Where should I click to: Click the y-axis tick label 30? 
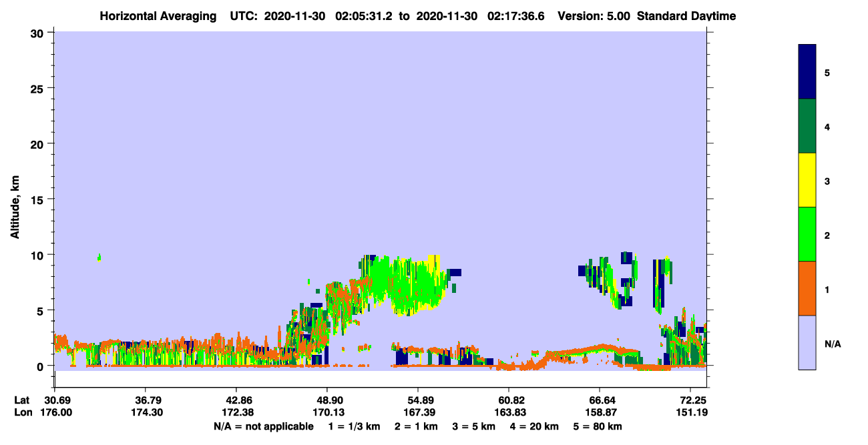coord(38,33)
